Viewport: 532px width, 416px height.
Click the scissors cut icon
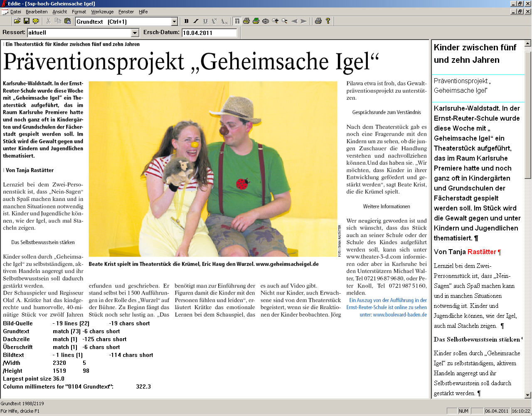click(x=49, y=21)
